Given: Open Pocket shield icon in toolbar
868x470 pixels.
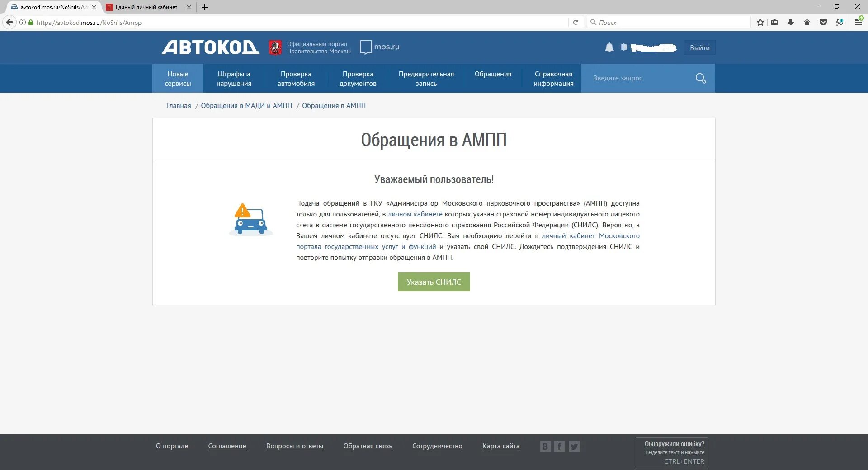Looking at the screenshot, I should point(823,22).
